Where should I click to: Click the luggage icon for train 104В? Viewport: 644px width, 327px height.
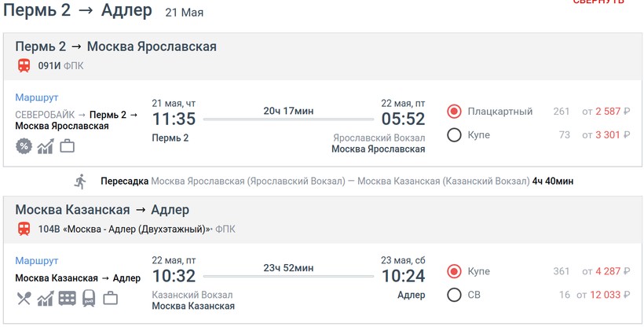(110, 299)
